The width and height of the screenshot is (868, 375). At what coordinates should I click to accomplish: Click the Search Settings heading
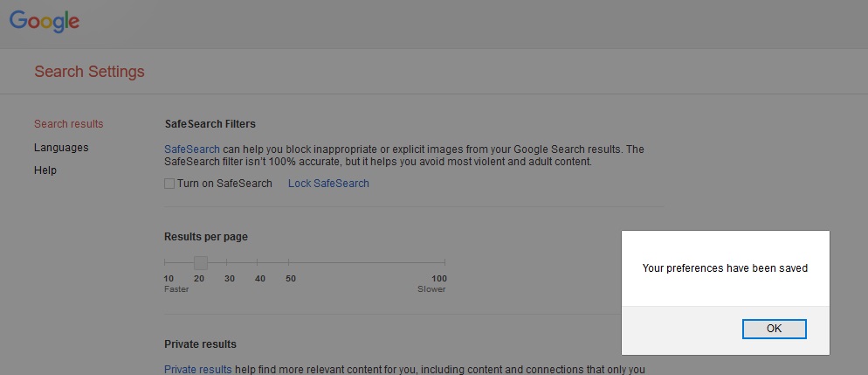click(x=89, y=72)
